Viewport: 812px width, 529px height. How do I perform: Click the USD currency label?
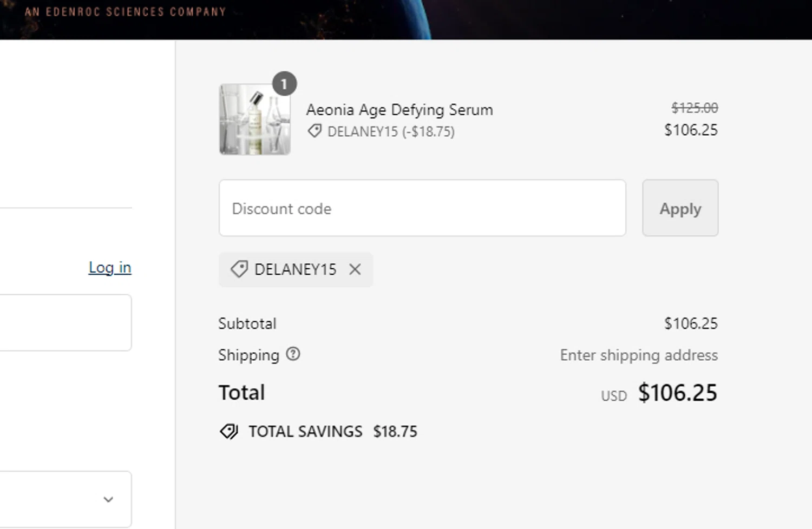pyautogui.click(x=614, y=396)
